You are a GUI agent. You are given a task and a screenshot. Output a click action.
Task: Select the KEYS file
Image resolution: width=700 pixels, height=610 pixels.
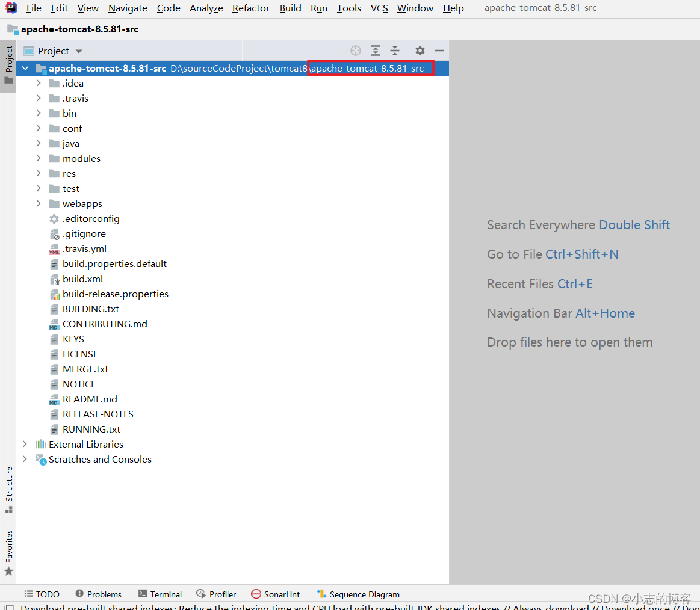pos(73,339)
